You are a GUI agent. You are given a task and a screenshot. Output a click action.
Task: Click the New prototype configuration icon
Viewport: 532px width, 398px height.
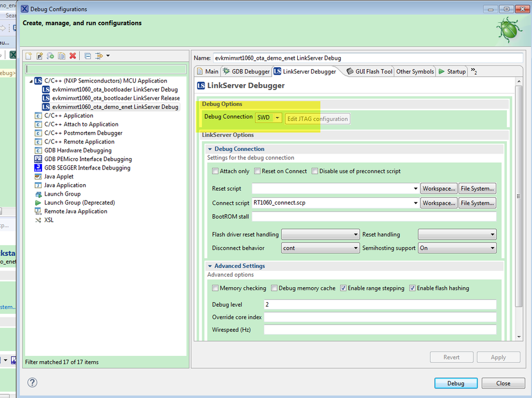[x=40, y=56]
